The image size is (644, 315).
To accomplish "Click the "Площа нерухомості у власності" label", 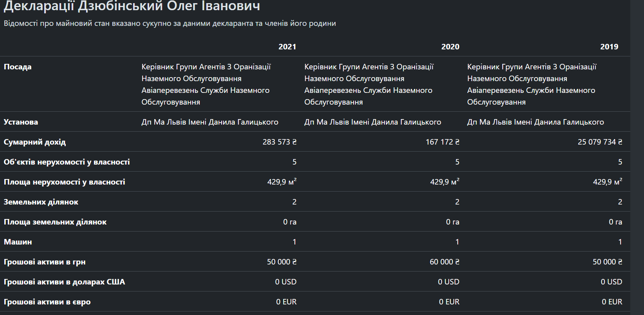I will click(64, 182).
